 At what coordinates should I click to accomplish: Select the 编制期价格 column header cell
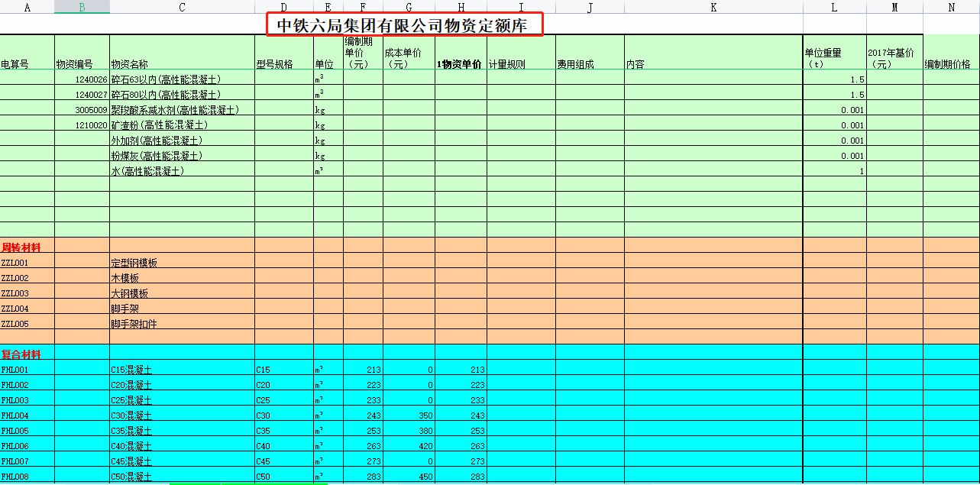[951, 54]
